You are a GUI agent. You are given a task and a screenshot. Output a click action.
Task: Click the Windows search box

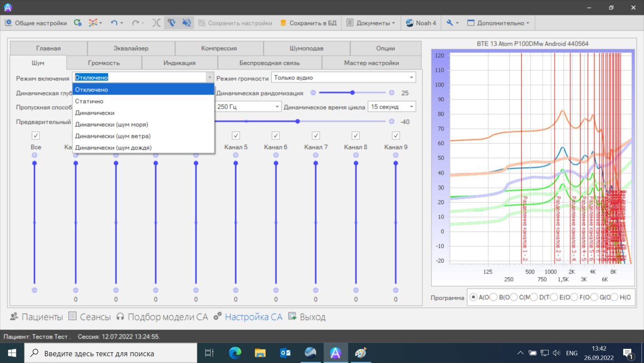point(111,353)
